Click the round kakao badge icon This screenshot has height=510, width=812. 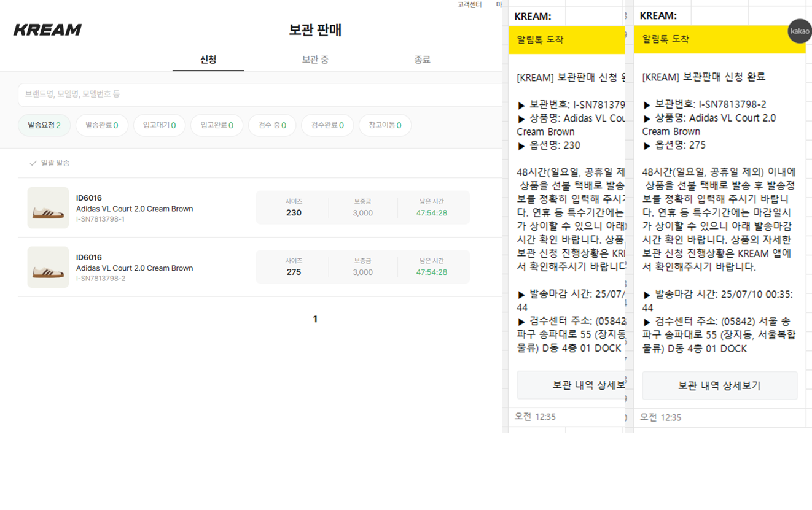[x=800, y=31]
